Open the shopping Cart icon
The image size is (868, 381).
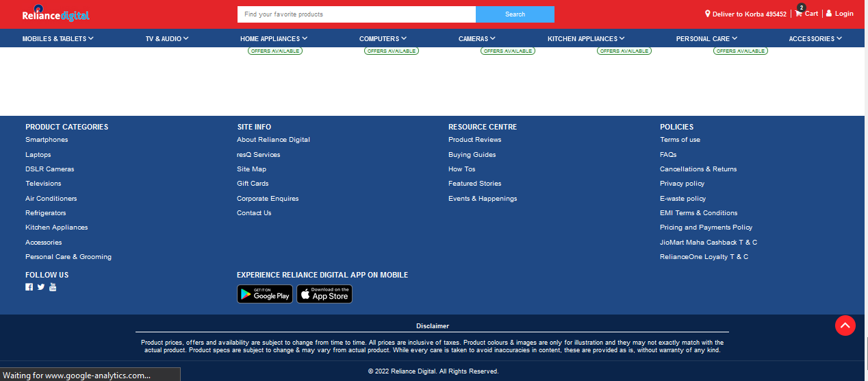[799, 13]
